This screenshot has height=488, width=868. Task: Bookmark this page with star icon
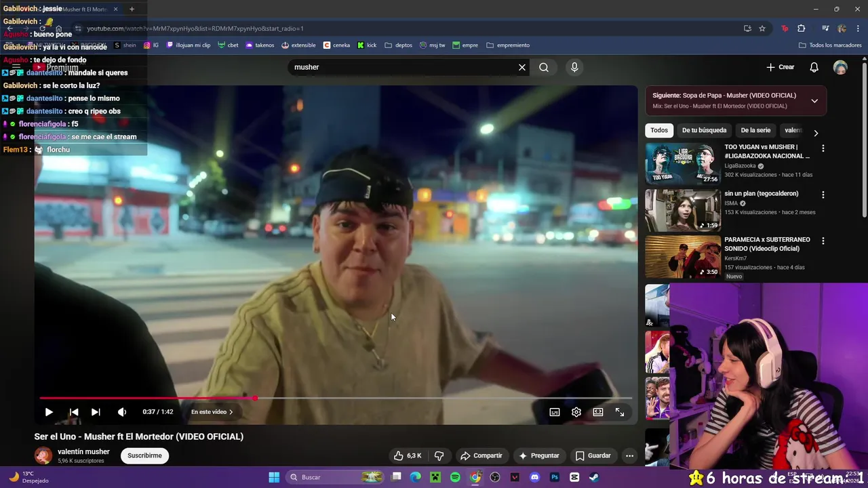(762, 28)
